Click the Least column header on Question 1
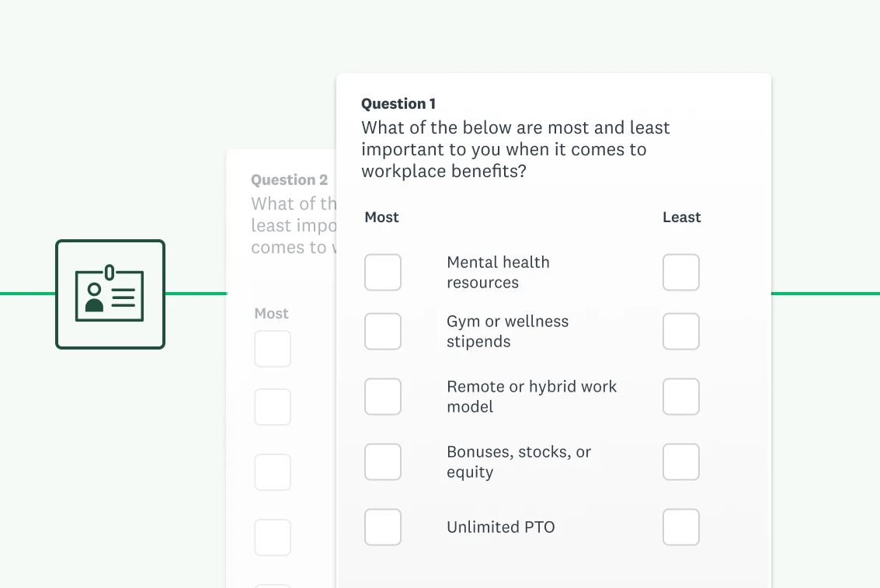 click(681, 217)
